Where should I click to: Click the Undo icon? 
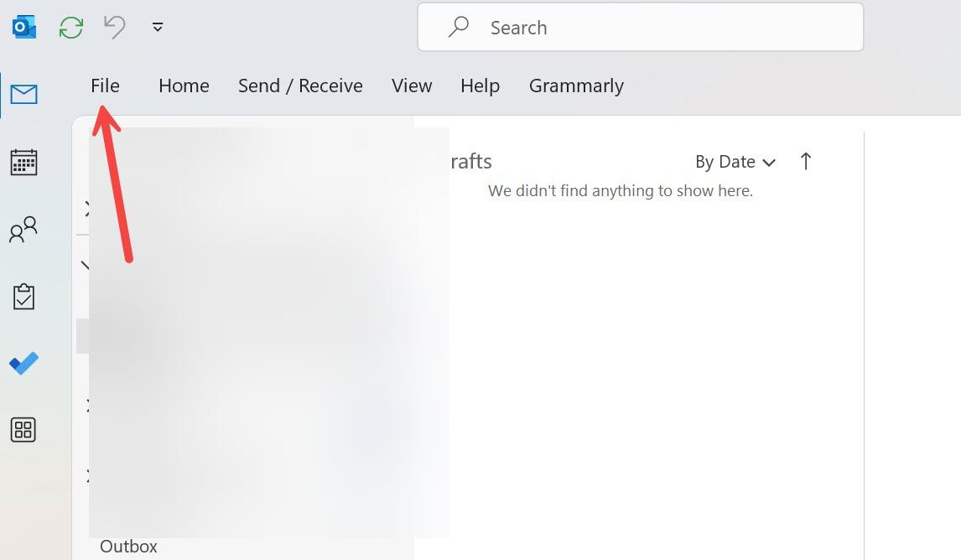coord(114,26)
